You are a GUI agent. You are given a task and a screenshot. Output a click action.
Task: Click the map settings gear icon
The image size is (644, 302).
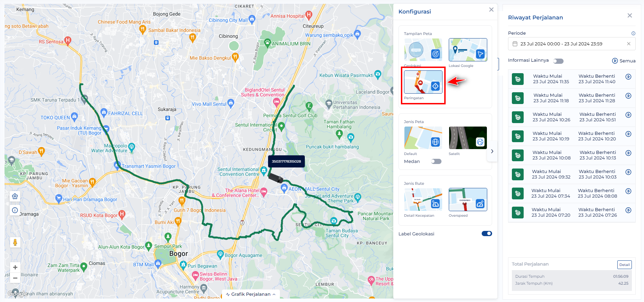pos(15,196)
